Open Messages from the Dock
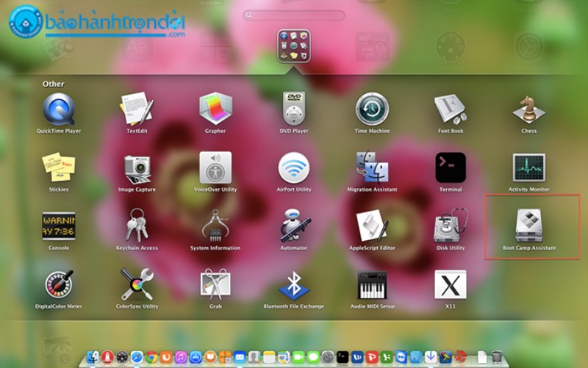This screenshot has height=368, width=588. (x=313, y=357)
